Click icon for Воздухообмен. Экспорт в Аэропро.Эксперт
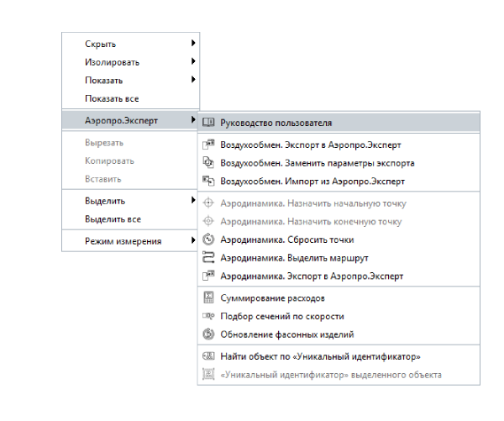This screenshot has height=421, width=504. point(209,145)
